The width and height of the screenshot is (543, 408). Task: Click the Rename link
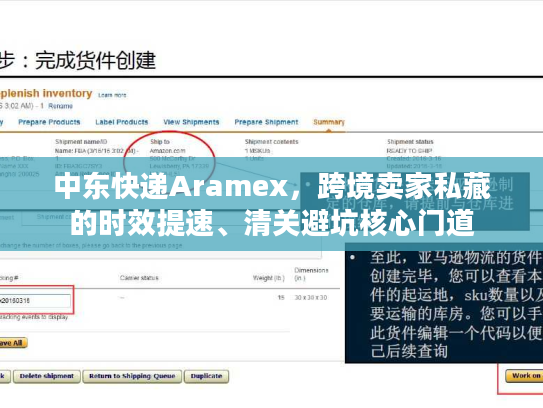pyautogui.click(x=60, y=106)
